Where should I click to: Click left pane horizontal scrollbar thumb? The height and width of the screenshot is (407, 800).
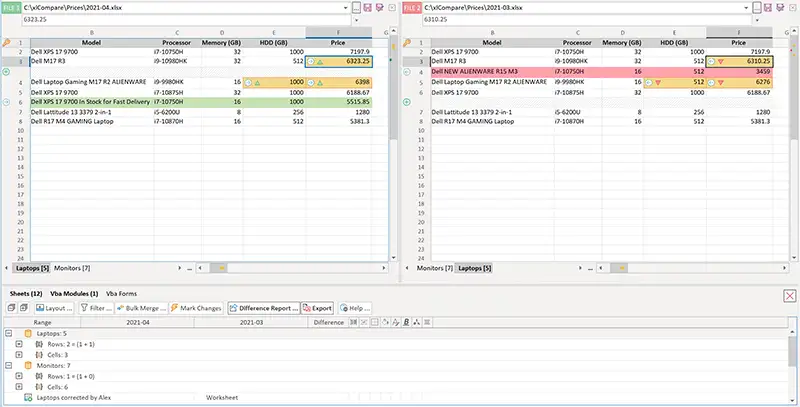[220, 268]
